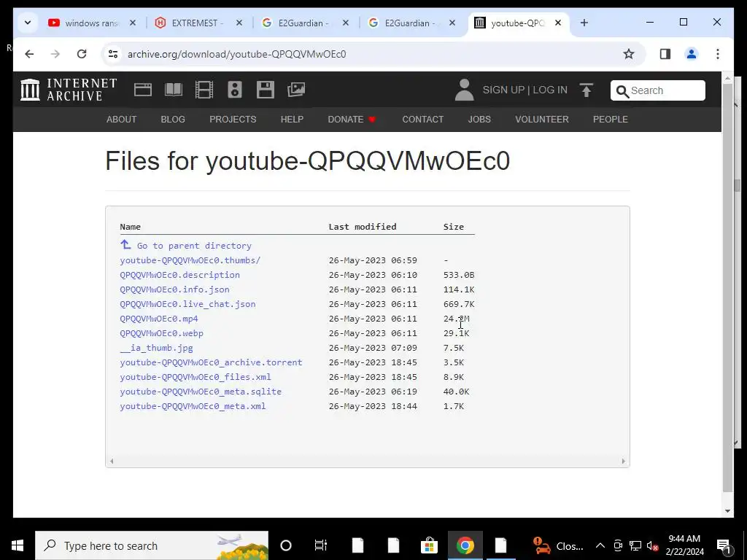Screen dimensions: 747x560
Task: Open the CONTACT menu item
Action: [423, 120]
